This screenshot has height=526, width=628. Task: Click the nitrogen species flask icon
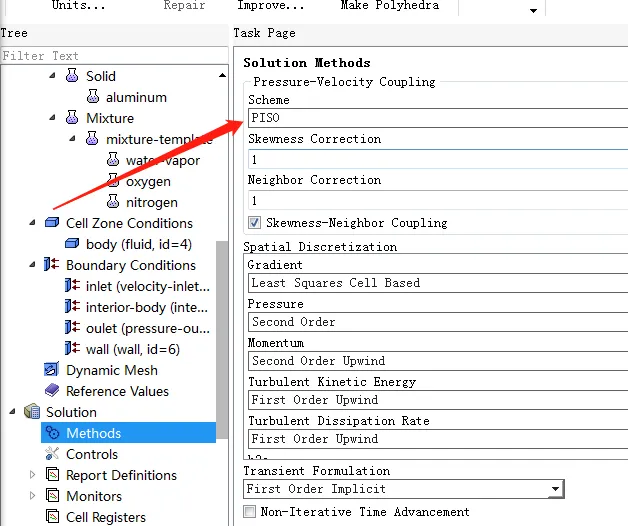[113, 202]
